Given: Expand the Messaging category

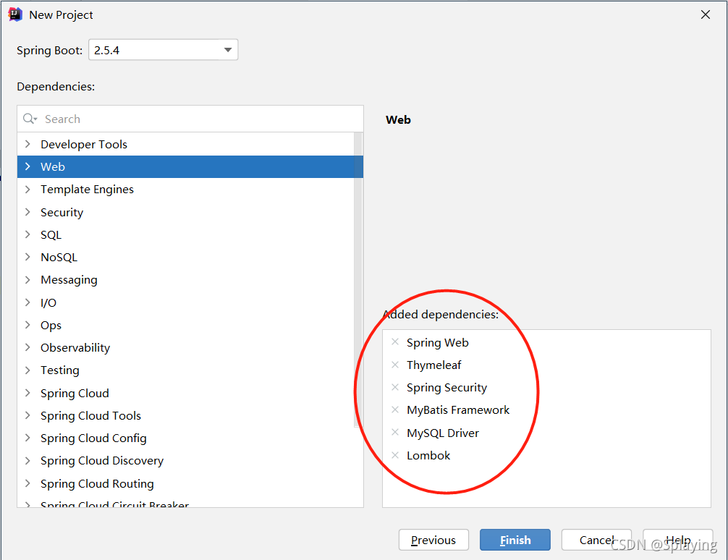Looking at the screenshot, I should [x=27, y=280].
